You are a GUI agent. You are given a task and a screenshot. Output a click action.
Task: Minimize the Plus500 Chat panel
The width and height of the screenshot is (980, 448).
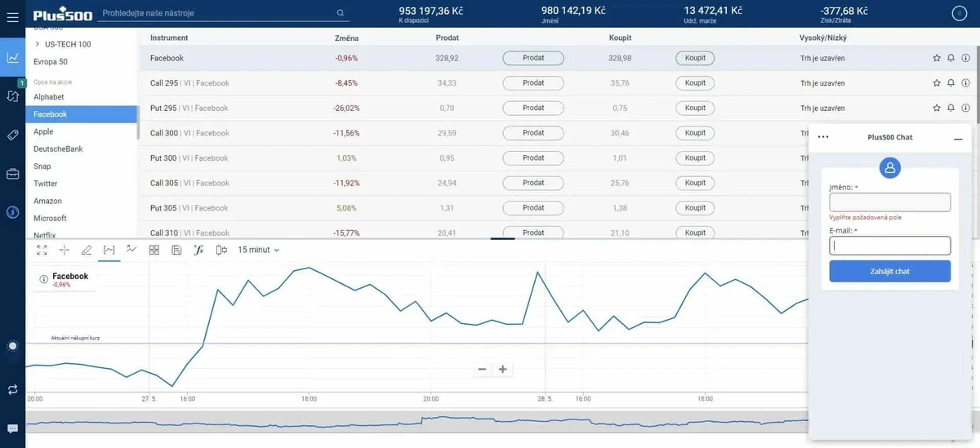tap(958, 139)
